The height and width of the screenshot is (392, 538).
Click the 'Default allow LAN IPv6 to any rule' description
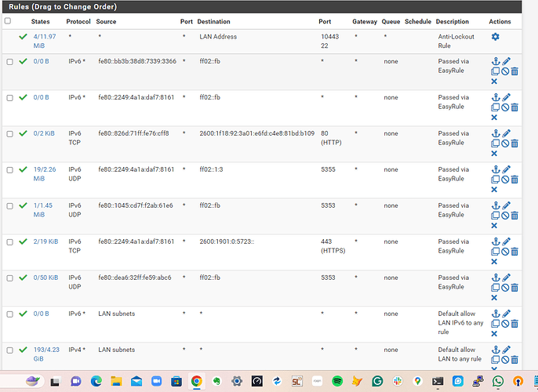(461, 323)
